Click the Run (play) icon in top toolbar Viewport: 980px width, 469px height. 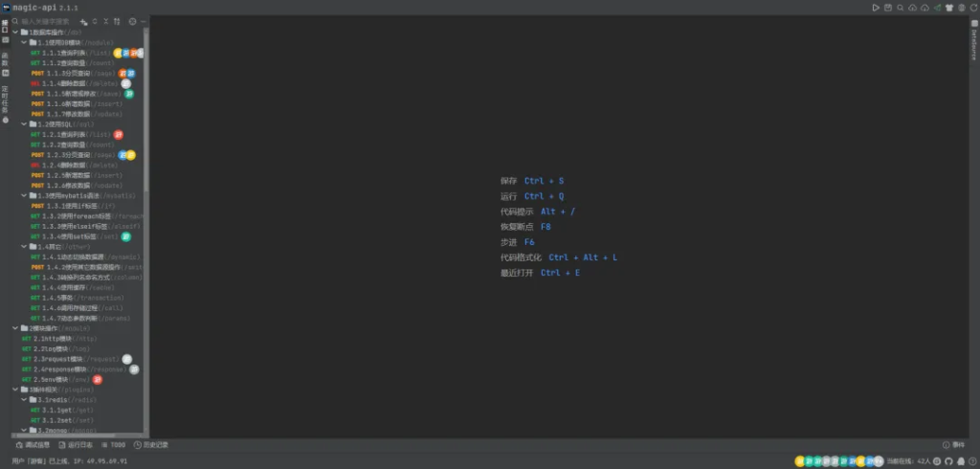(x=876, y=8)
